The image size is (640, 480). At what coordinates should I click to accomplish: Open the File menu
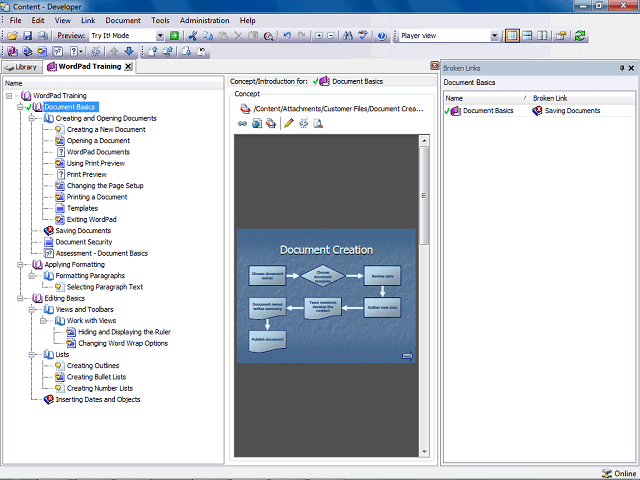(16, 20)
